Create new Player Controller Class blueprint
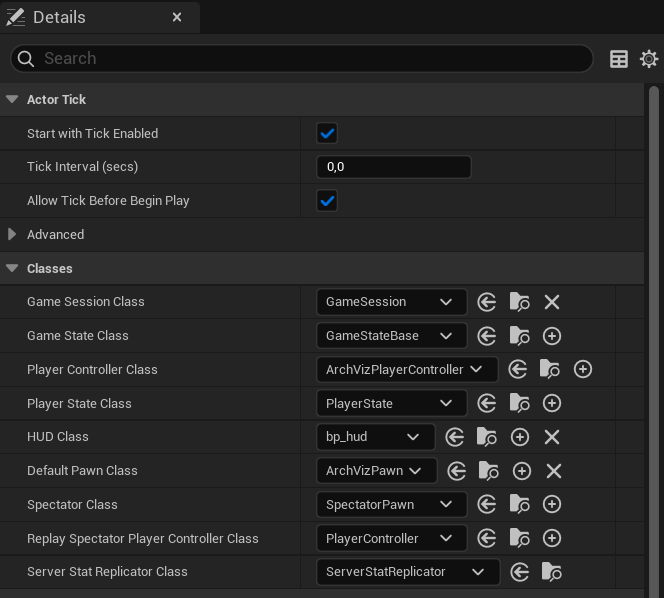The height and width of the screenshot is (598, 664). click(583, 369)
